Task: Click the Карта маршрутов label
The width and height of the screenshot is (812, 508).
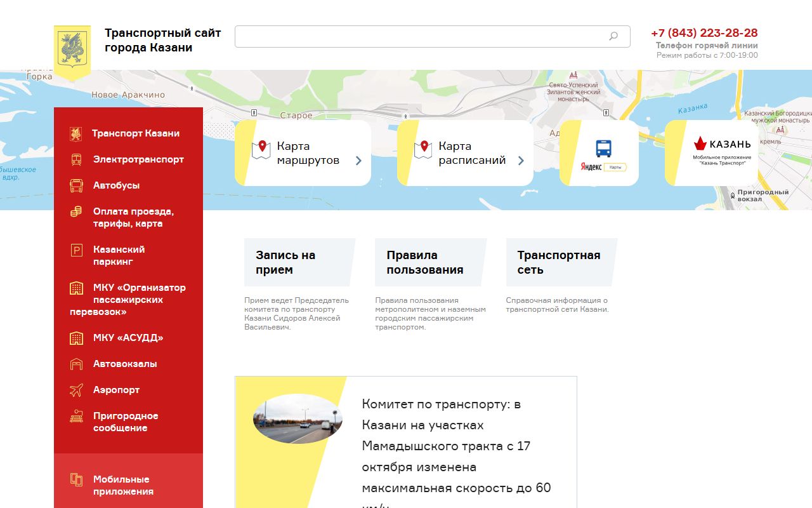Action: coord(308,153)
